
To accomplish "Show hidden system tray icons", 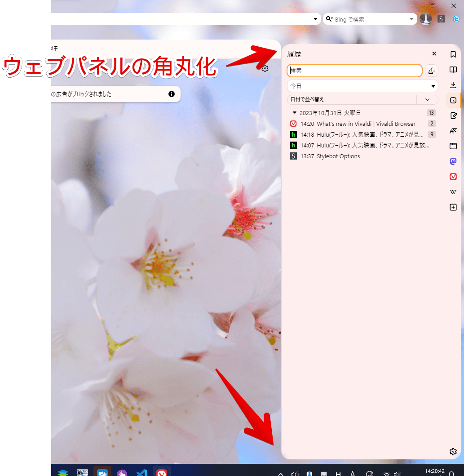I will (x=281, y=474).
